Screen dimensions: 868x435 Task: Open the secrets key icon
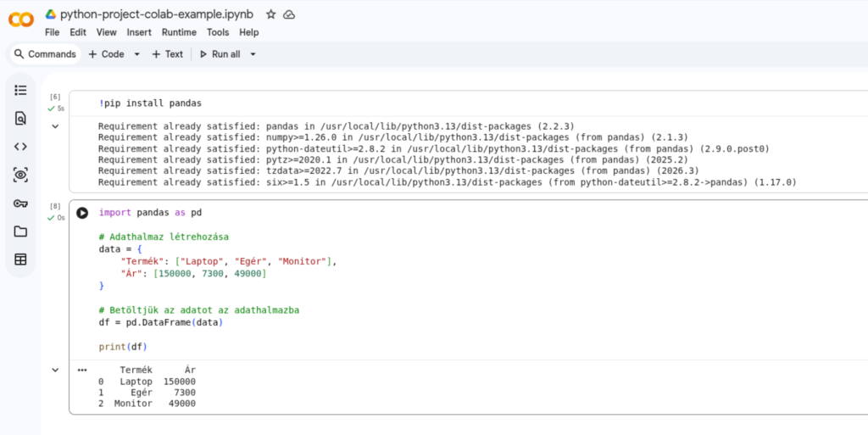[20, 204]
